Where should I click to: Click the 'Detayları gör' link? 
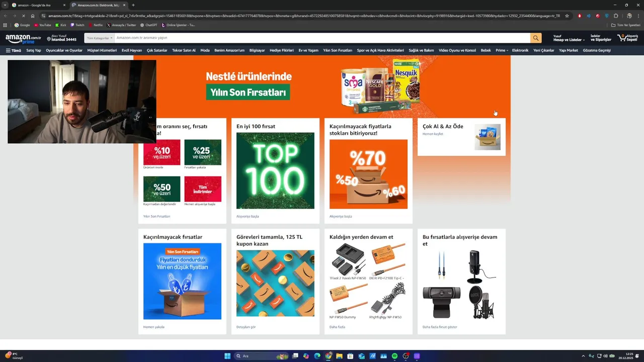coord(246,327)
